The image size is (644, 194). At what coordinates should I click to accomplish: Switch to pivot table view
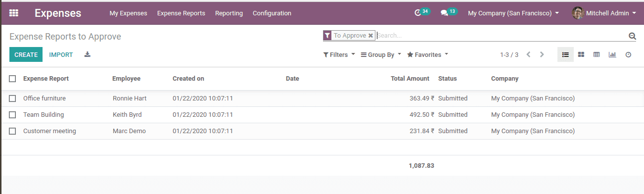pos(597,54)
